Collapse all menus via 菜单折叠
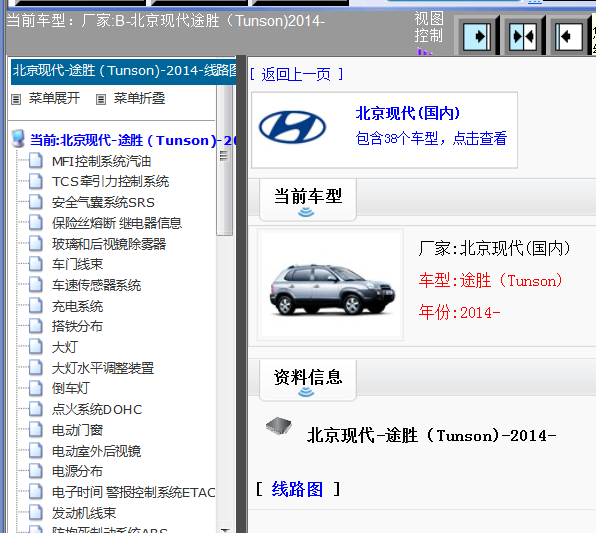Viewport: 596px width, 533px height. click(139, 98)
